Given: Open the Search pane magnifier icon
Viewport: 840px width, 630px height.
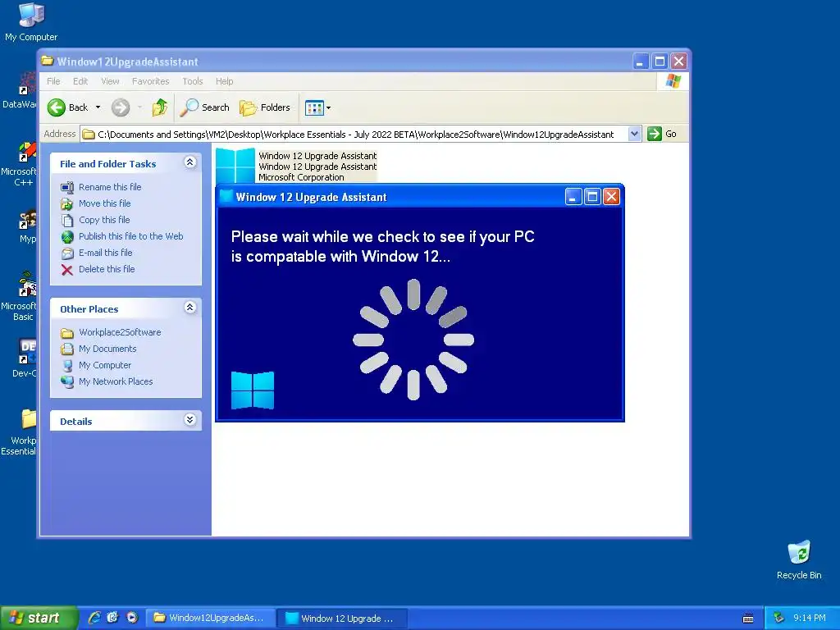Looking at the screenshot, I should (189, 107).
